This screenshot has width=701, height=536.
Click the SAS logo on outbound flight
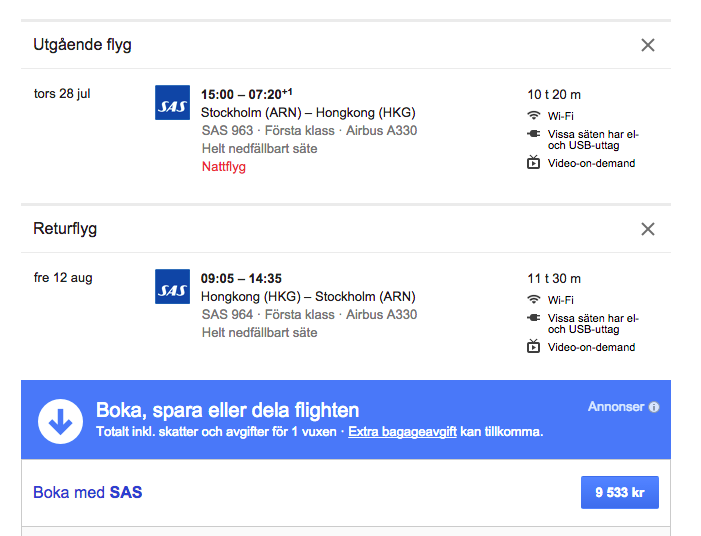pos(173,103)
